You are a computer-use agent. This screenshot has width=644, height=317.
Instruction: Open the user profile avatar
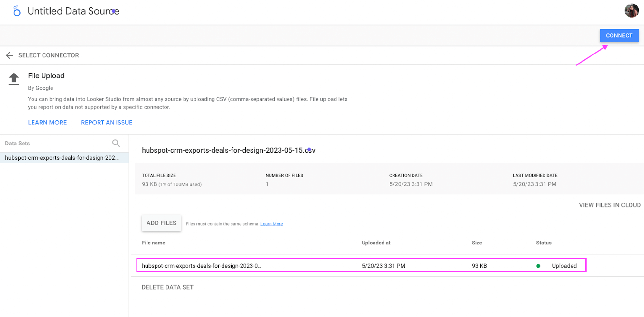[x=631, y=11]
